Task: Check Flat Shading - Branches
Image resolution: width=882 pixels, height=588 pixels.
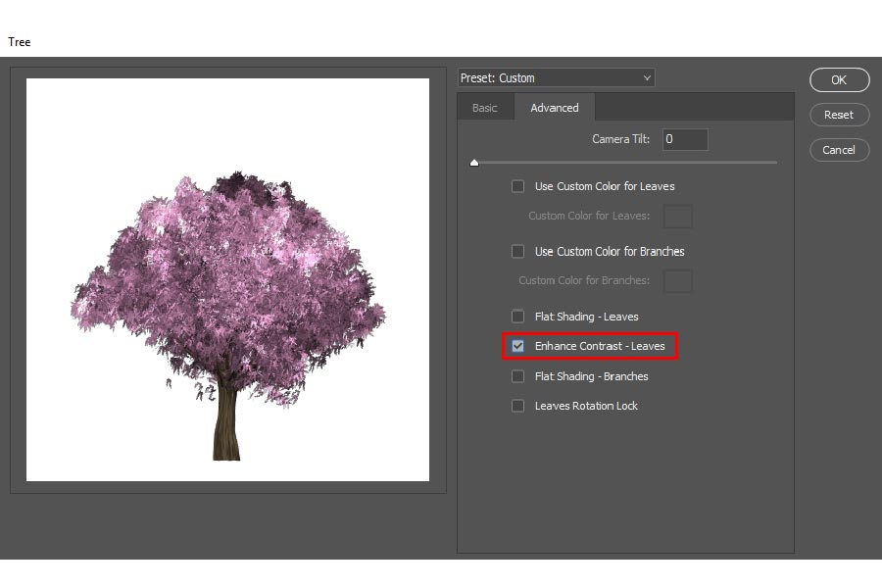Action: coord(517,376)
